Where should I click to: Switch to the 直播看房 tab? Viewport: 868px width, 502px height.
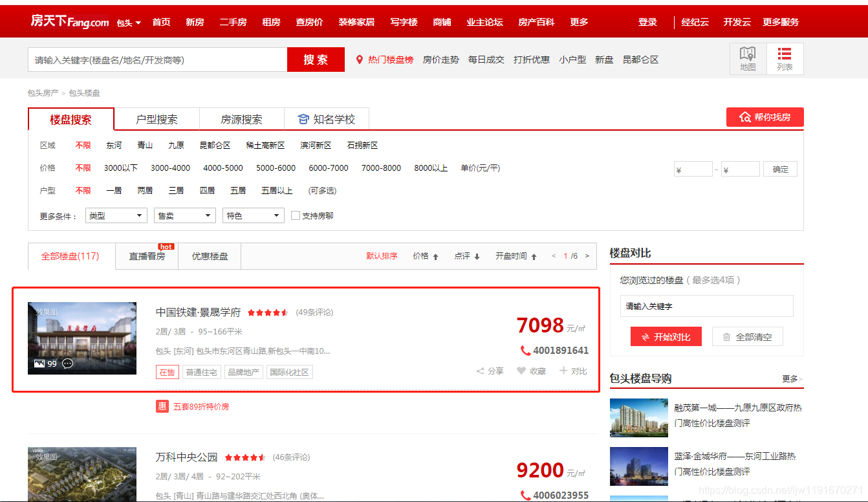pos(147,256)
